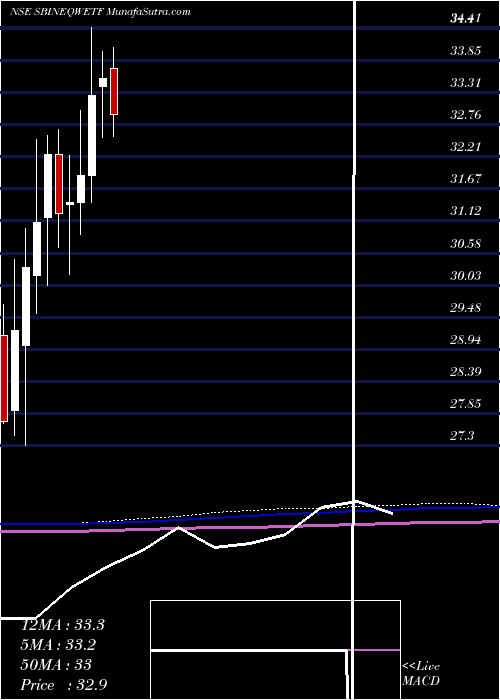Click the 12MA : 33.3 reading

[x=62, y=625]
